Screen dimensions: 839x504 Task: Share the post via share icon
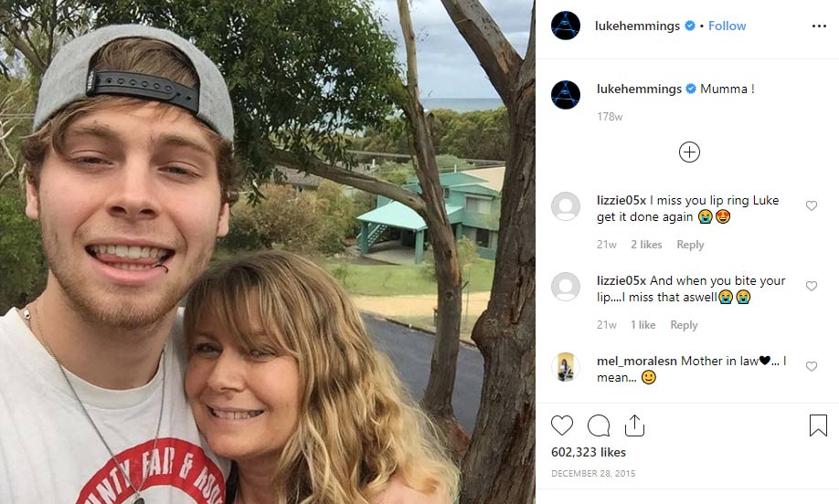[634, 425]
